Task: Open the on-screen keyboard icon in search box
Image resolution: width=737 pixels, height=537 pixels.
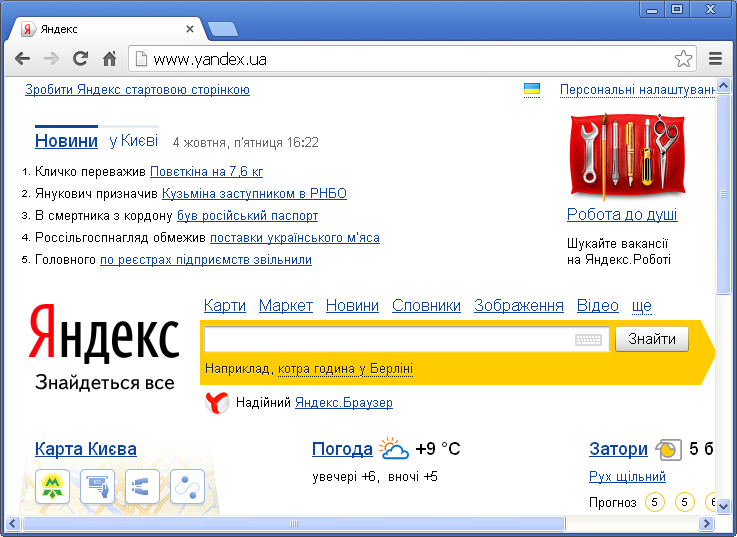Action: click(x=588, y=340)
